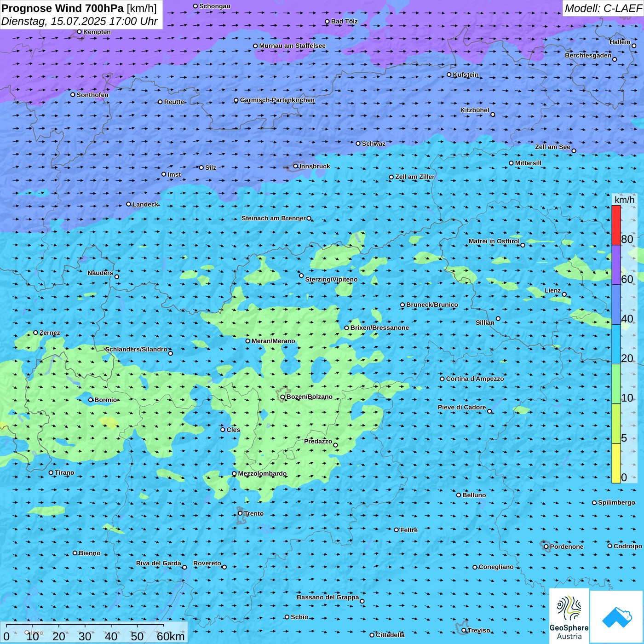The image size is (644, 644).
Task: Click the 'Bassano del Grappa' label
Action: click(x=328, y=597)
